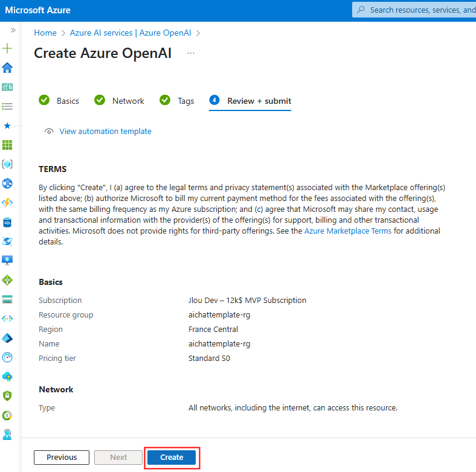This screenshot has width=476, height=472.
Task: Click the Network section heading
Action: [56, 389]
